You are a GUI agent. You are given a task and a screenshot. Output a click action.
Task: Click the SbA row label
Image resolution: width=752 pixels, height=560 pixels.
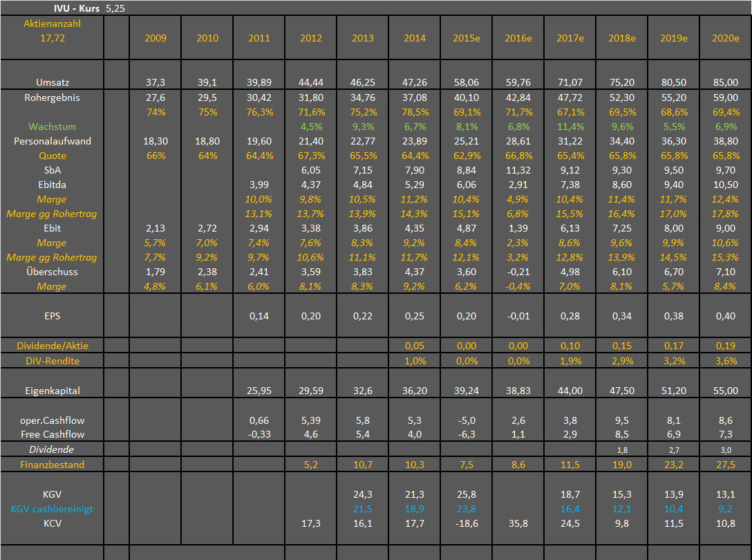pos(53,170)
